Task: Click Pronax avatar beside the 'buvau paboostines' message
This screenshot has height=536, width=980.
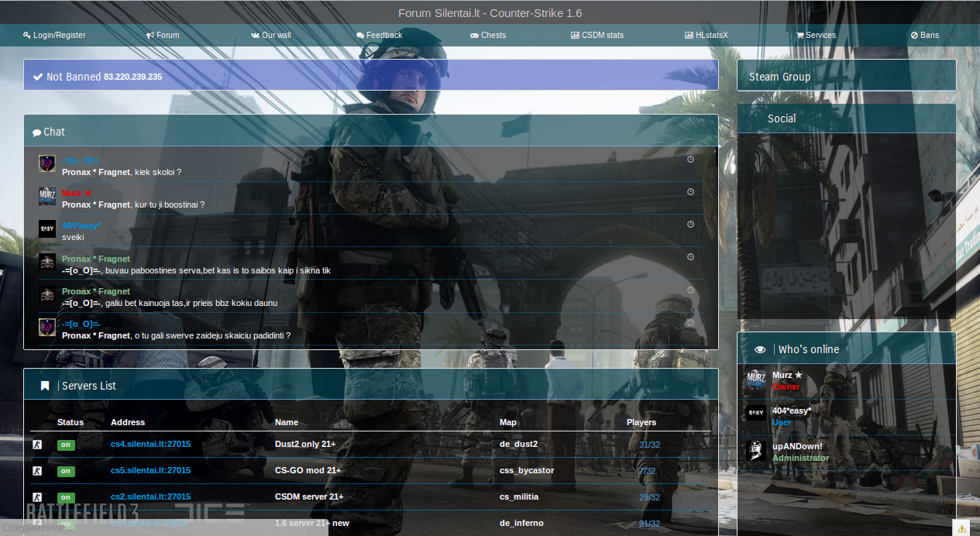Action: click(47, 261)
